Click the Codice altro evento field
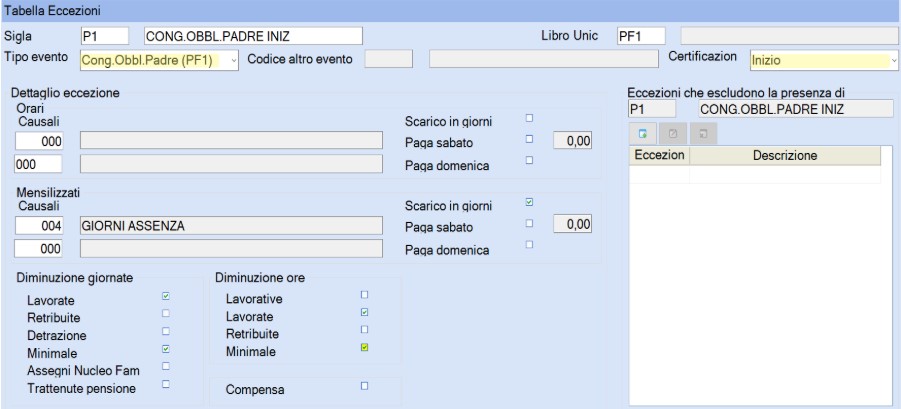The width and height of the screenshot is (901, 409). (x=389, y=59)
